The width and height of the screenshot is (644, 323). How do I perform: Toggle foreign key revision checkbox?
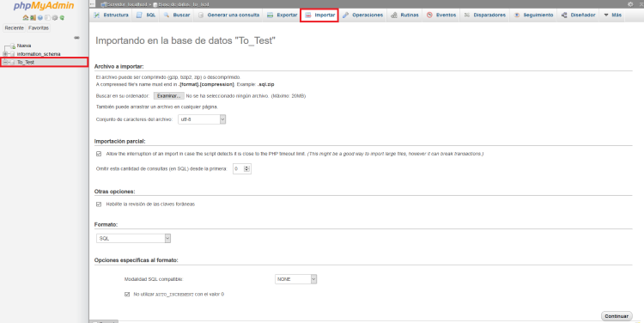[99, 204]
